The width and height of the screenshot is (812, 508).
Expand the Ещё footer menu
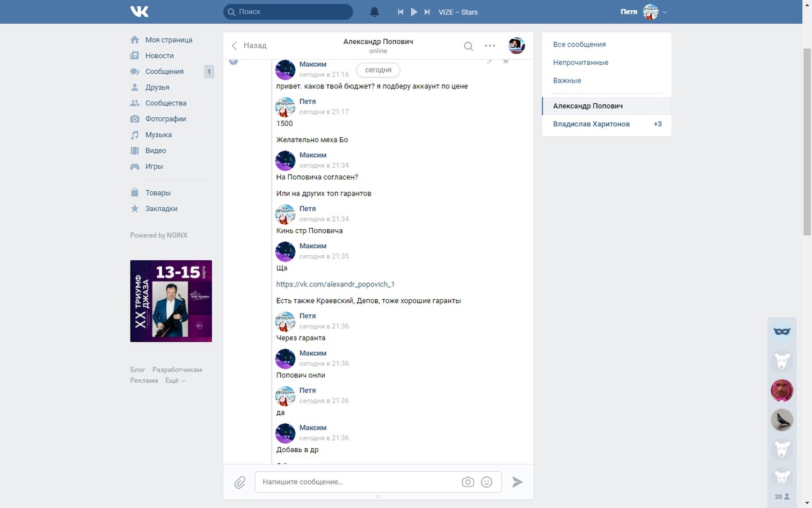point(175,380)
